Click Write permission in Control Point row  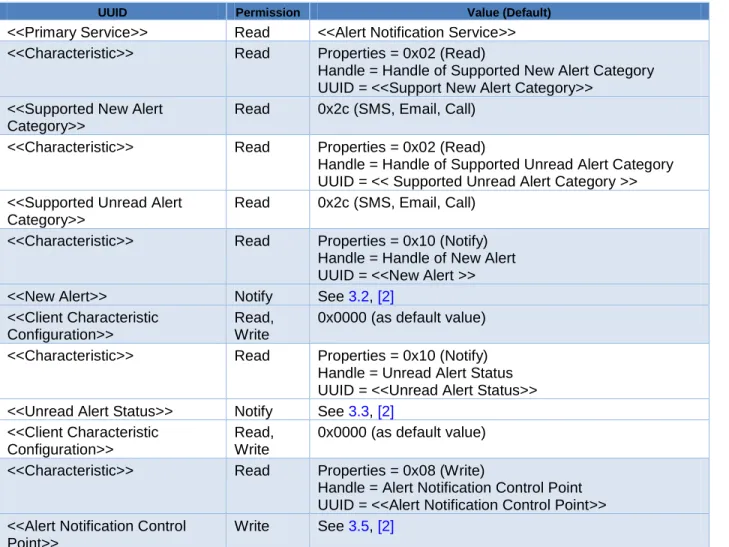(x=252, y=526)
